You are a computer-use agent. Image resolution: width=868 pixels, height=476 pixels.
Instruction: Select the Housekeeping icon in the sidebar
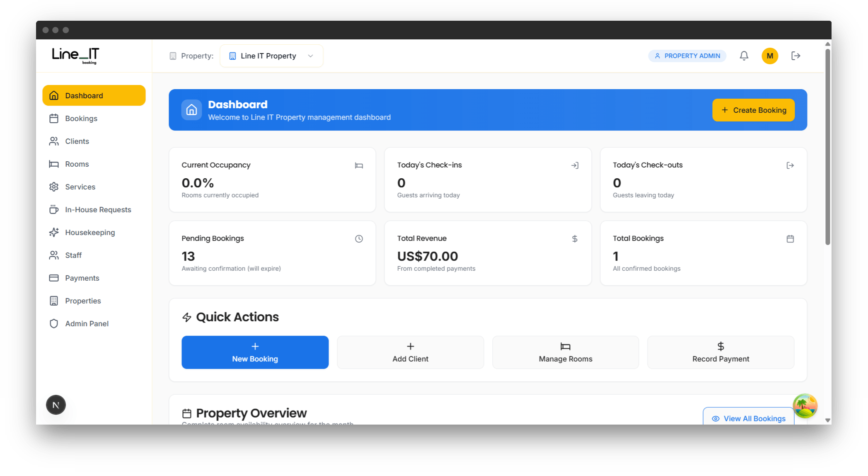(x=54, y=232)
